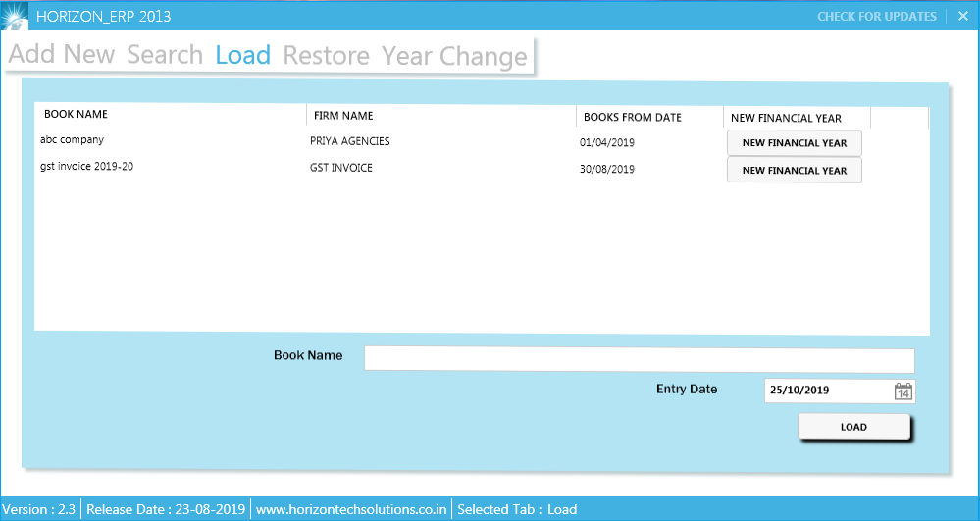Click the Entry Date label
Image resolution: width=980 pixels, height=521 pixels.
click(x=687, y=389)
